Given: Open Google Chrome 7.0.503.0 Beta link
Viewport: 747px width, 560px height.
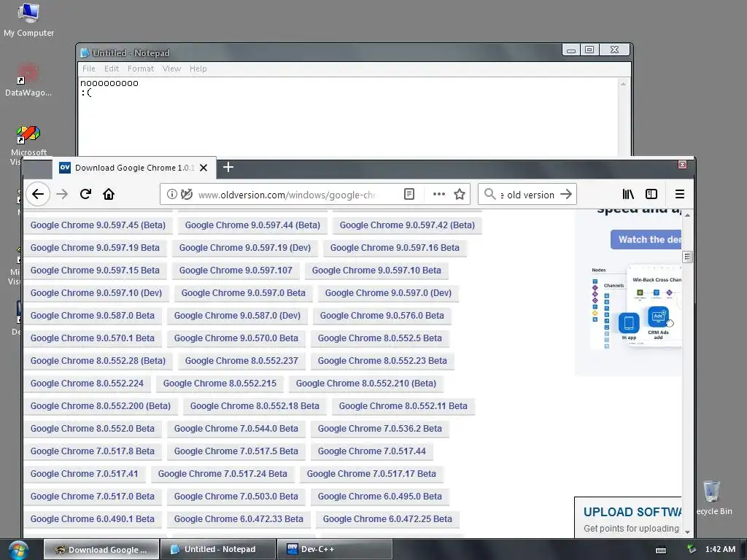Looking at the screenshot, I should 236,497.
